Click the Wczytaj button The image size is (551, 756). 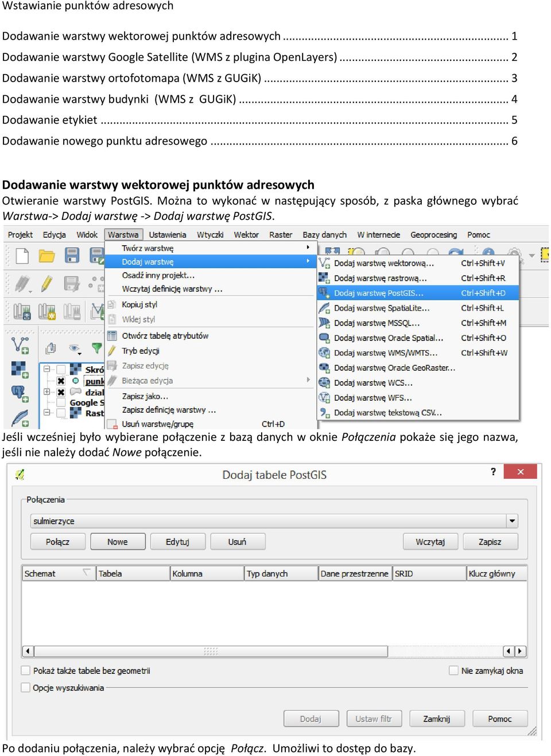coord(430,542)
